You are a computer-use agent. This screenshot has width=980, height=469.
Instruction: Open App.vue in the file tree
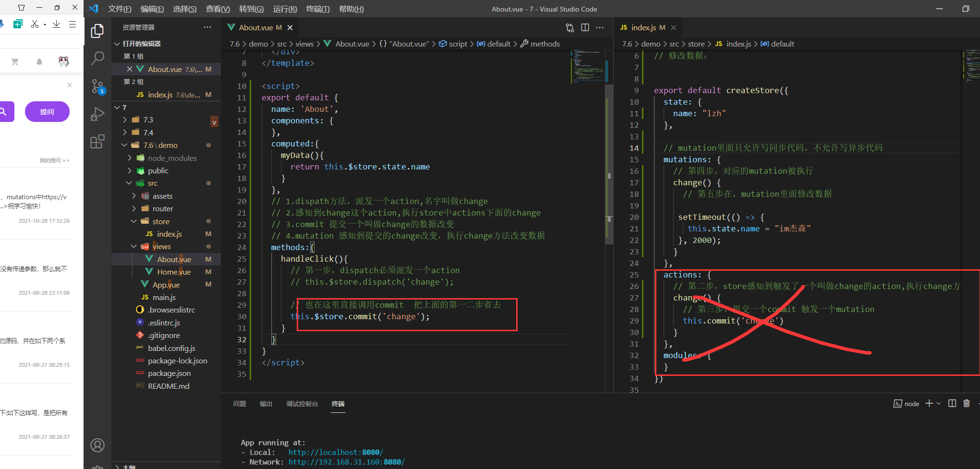pyautogui.click(x=166, y=285)
